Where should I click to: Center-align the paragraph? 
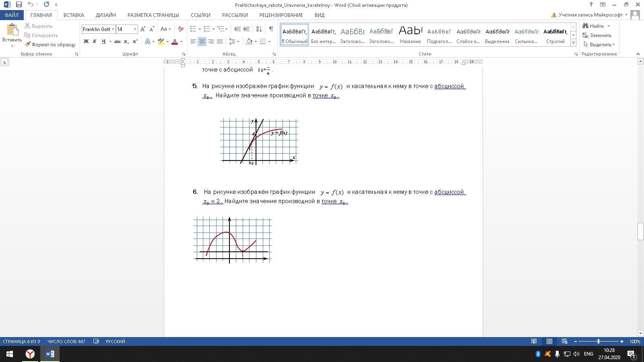coord(202,41)
